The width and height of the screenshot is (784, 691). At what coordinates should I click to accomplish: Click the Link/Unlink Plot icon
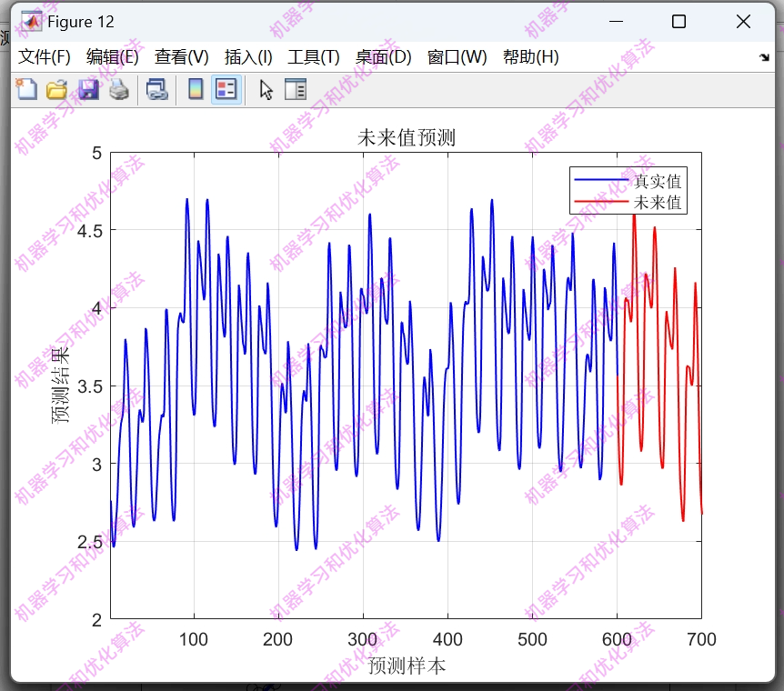point(157,90)
